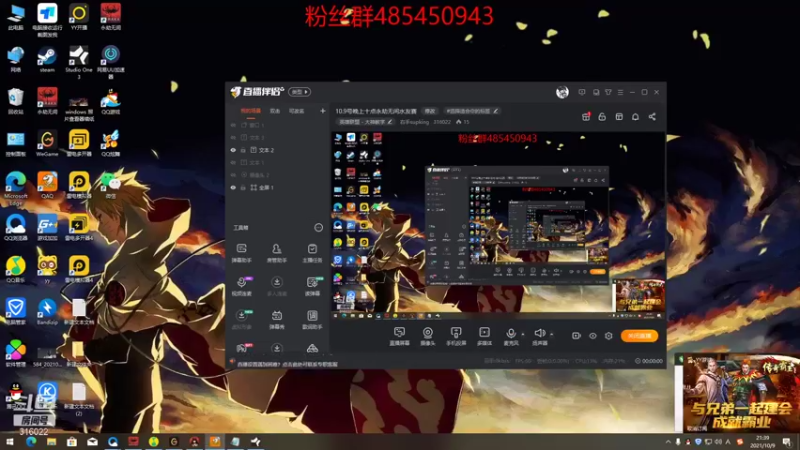Edit the 英雄联盟 category tag
This screenshot has width=800, height=450.
coord(366,122)
